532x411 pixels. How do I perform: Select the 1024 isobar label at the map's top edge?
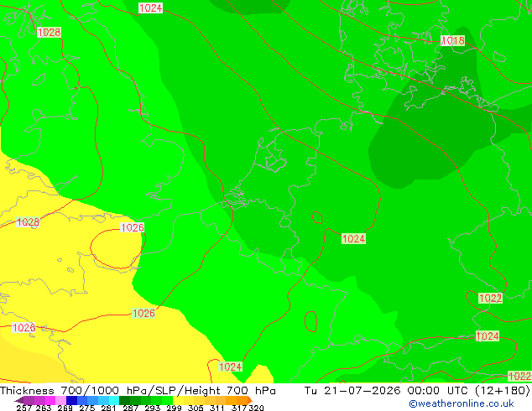(x=151, y=8)
